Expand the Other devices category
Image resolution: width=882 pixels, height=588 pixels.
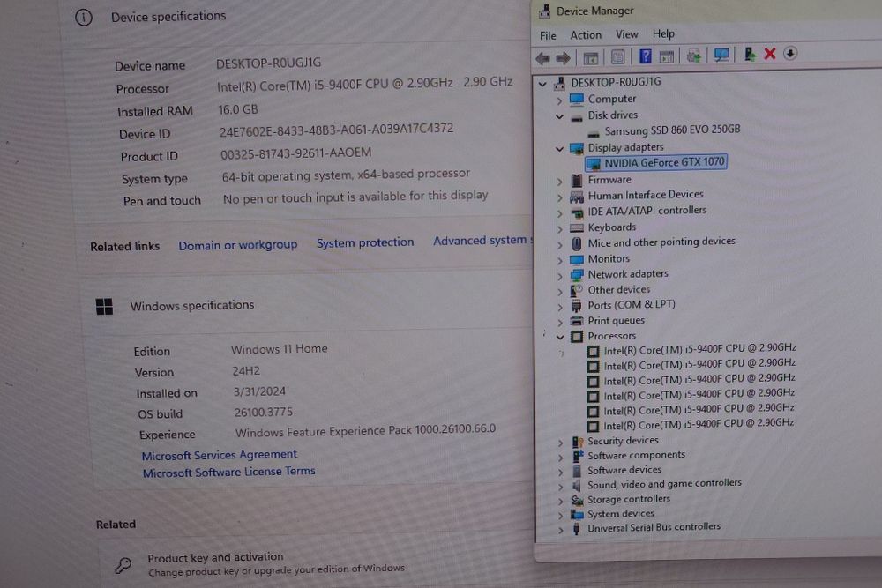(x=559, y=291)
